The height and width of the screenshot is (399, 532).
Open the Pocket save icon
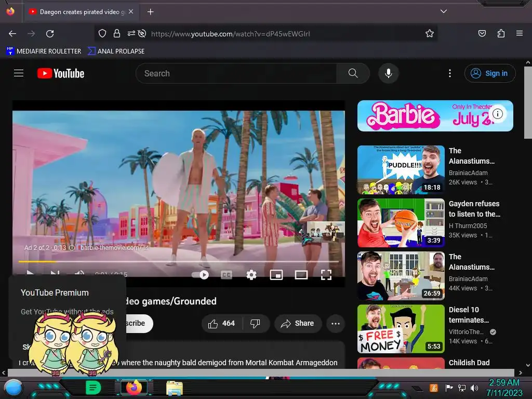click(482, 33)
